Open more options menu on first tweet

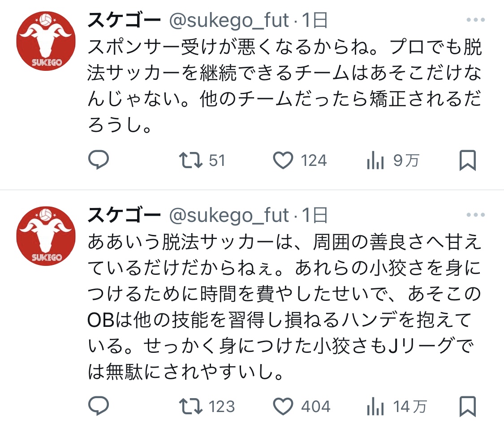tap(476, 20)
